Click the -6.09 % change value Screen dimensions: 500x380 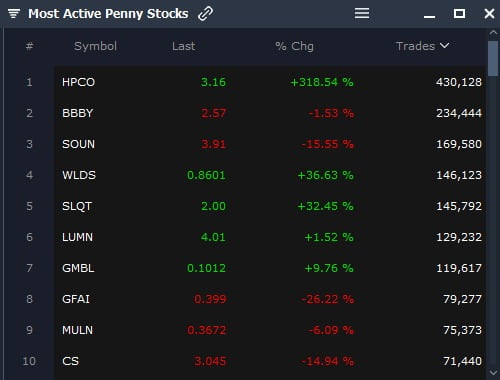tap(331, 330)
